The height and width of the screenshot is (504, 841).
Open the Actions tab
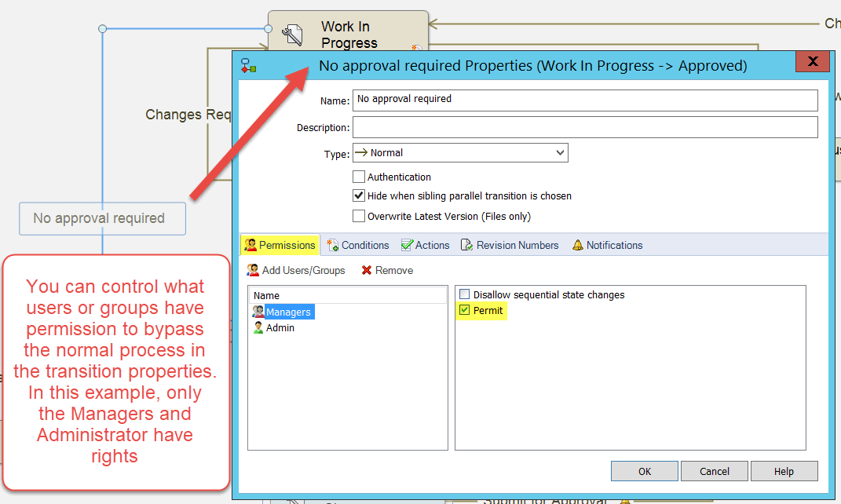[x=426, y=245]
